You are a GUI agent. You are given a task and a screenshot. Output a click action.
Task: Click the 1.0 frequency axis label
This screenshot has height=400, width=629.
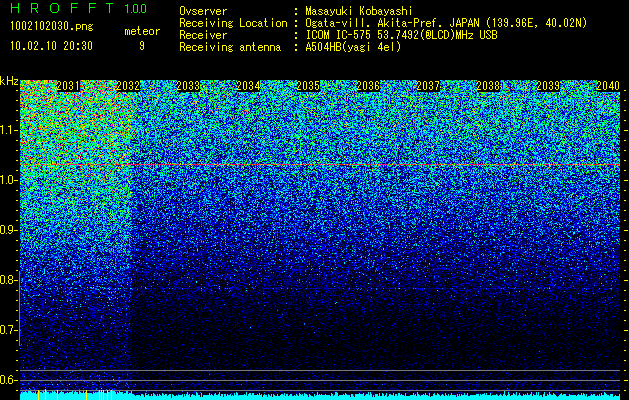click(x=8, y=181)
